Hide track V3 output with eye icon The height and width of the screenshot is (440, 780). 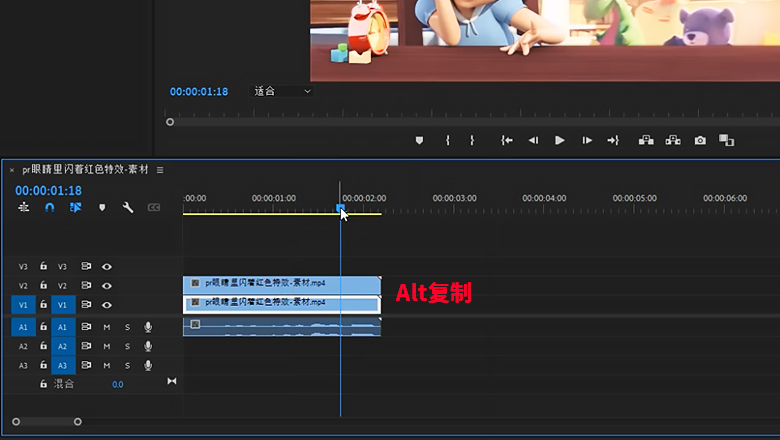click(x=107, y=267)
